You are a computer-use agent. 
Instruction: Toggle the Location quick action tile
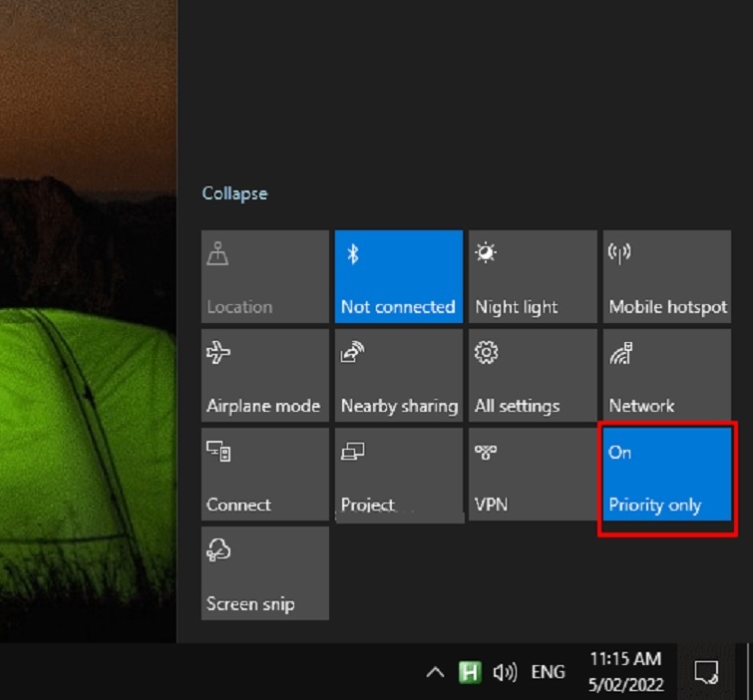coord(264,276)
